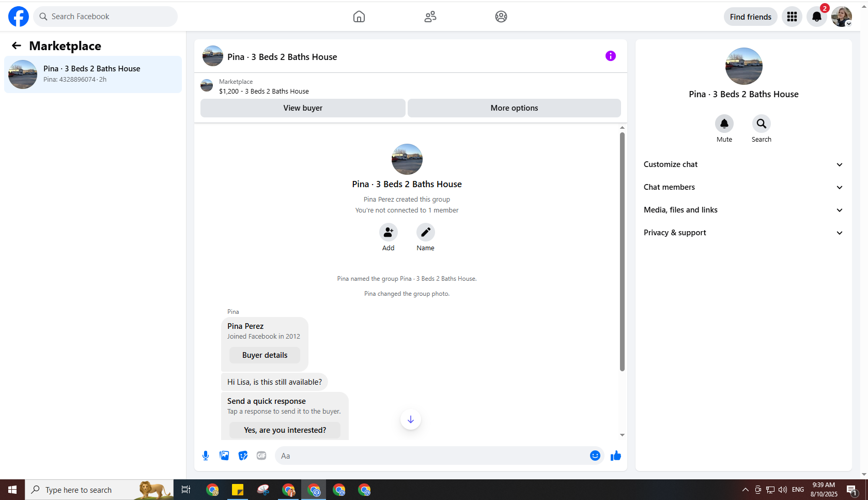Open the volume control in system tray

point(783,490)
